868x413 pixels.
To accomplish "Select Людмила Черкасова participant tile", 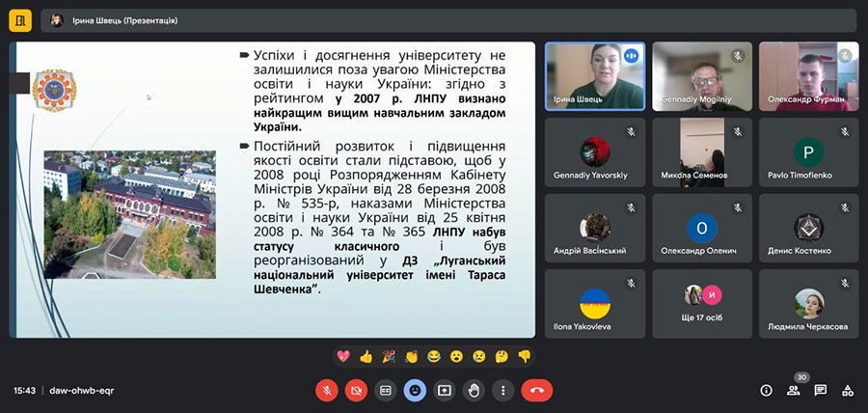I will tap(809, 304).
